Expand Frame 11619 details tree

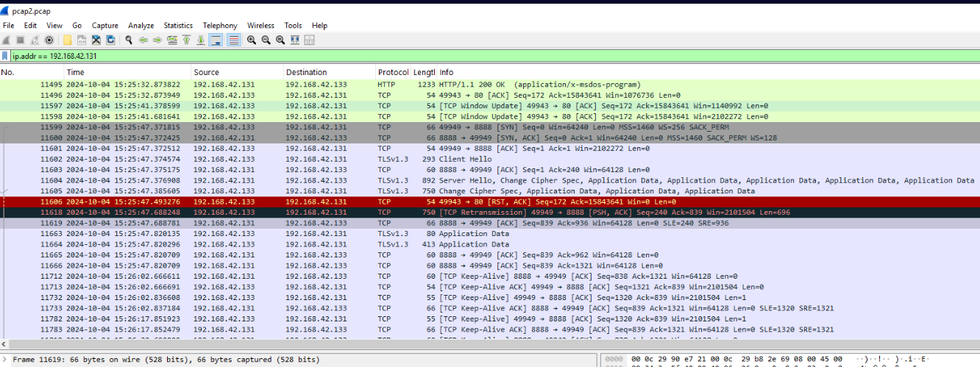coord(5,360)
